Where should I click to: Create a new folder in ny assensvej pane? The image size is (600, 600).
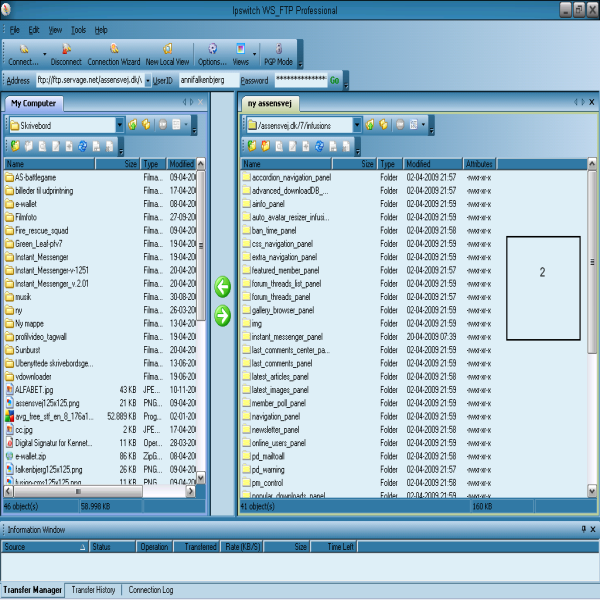click(x=266, y=146)
